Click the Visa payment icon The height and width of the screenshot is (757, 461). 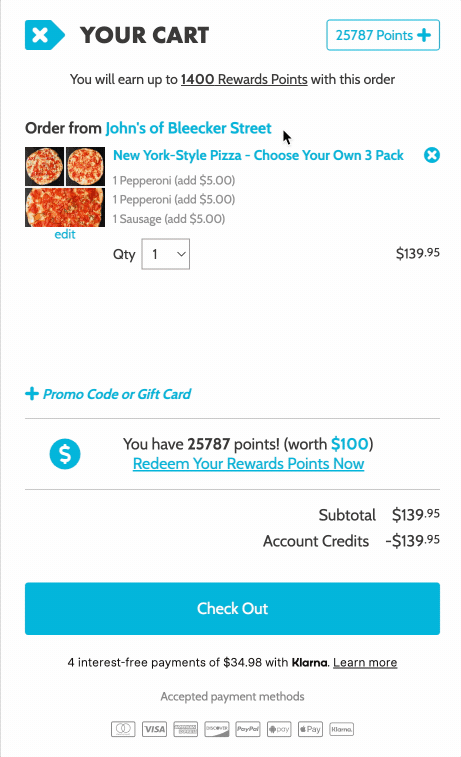point(154,729)
